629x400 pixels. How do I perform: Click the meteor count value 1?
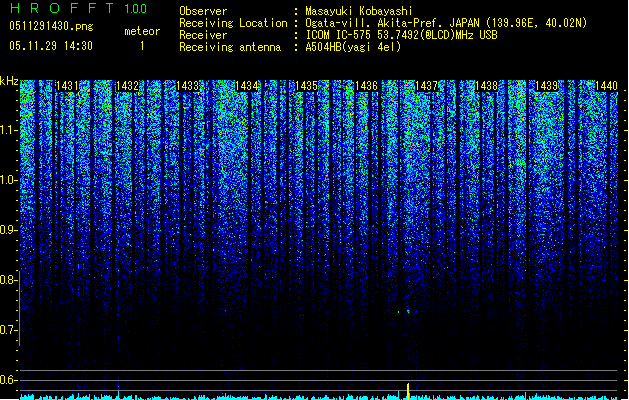[x=142, y=46]
